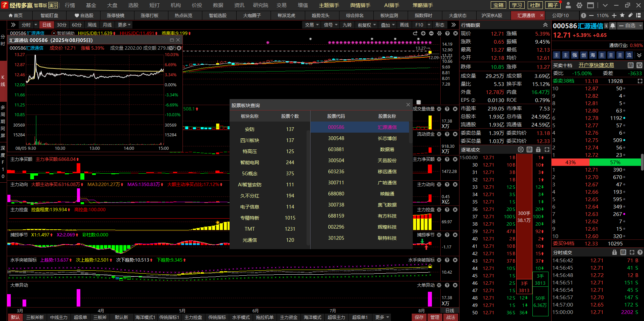Toggle the 智能辅助 circular button
This screenshot has width=644, height=321.
tap(54, 33)
